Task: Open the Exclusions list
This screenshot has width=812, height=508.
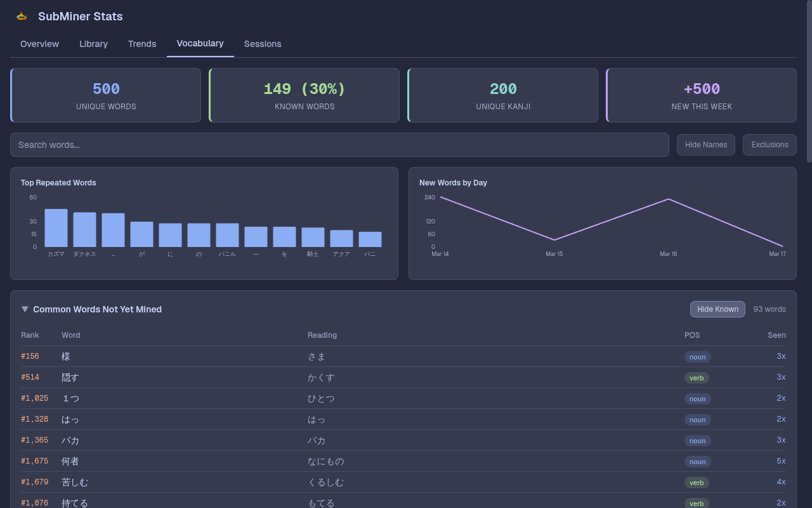Action: (x=769, y=145)
